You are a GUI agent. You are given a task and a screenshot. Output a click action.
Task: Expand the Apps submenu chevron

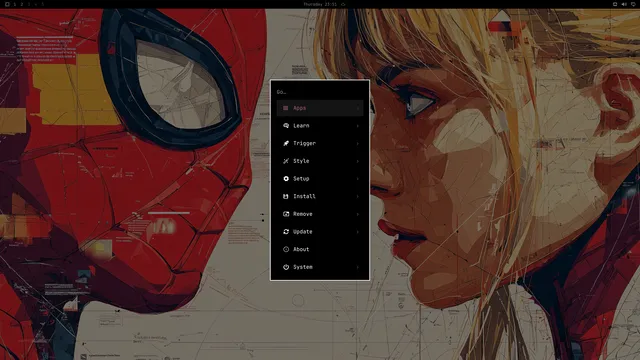coord(358,108)
